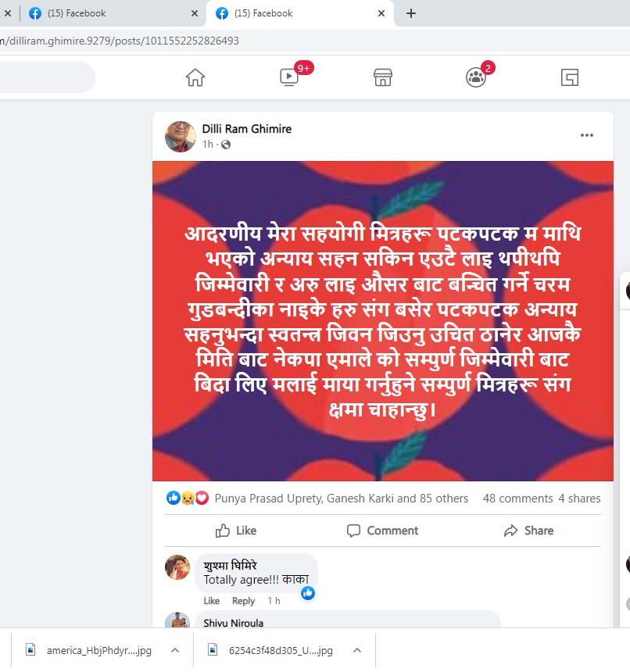The image size is (630, 672).
Task: Open a new browser tab
Action: tap(411, 13)
